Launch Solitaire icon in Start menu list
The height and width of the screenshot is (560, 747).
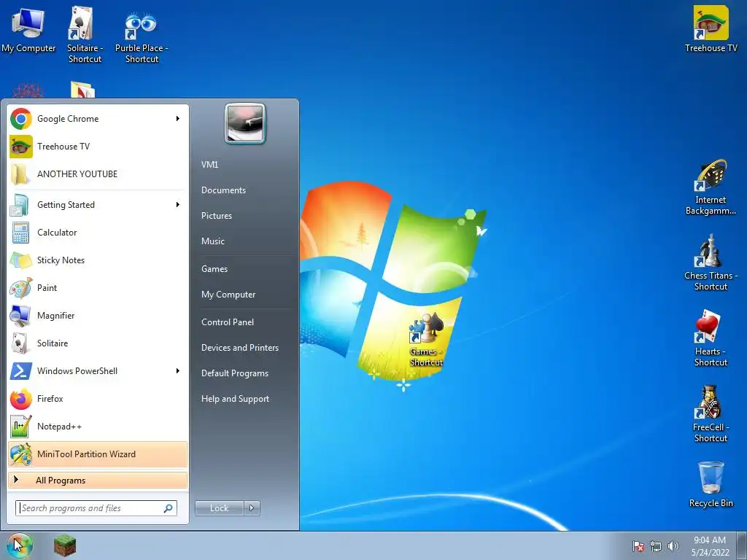coord(21,343)
